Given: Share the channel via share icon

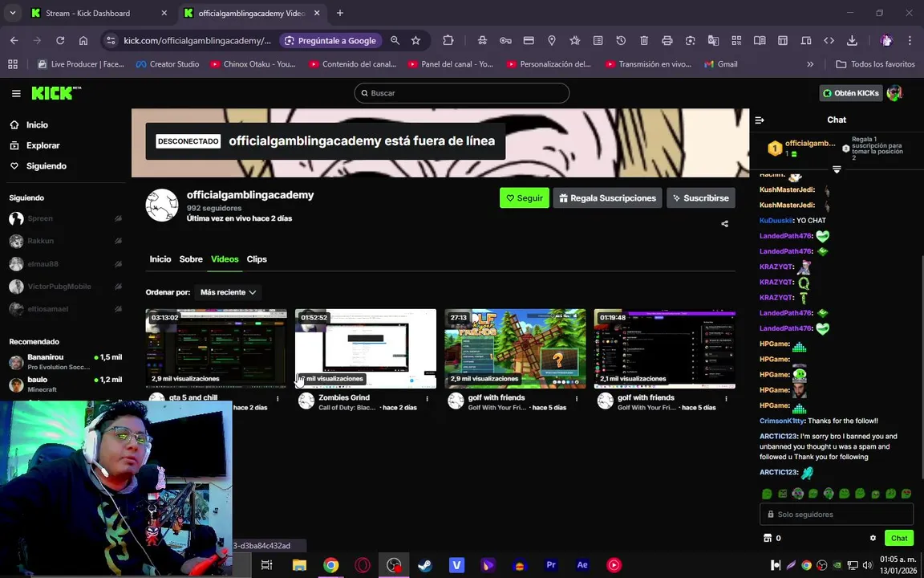Looking at the screenshot, I should pyautogui.click(x=725, y=223).
